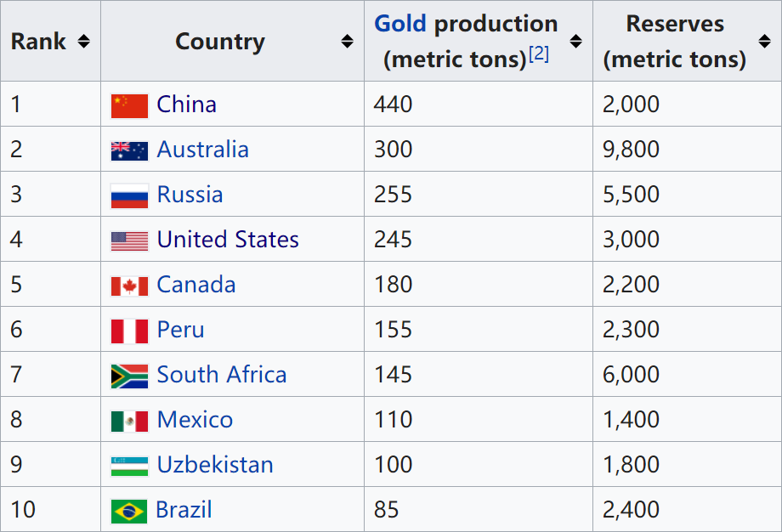Click the Canada flag icon

tap(129, 286)
